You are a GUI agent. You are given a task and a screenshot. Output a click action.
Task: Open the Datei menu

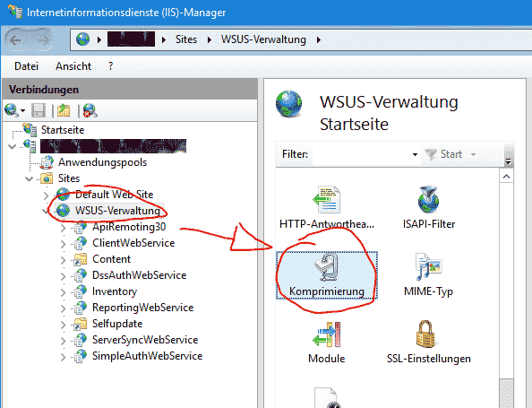point(27,65)
